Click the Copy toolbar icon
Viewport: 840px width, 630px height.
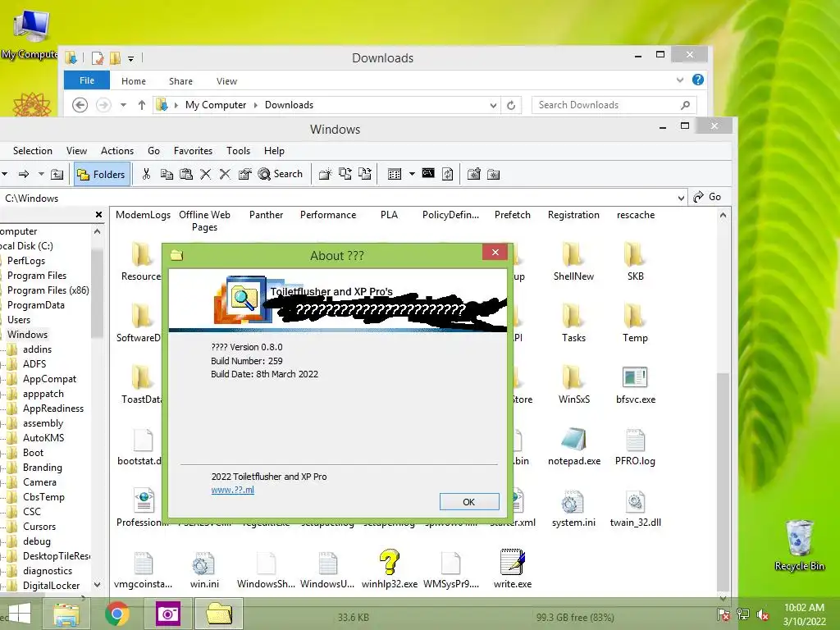[x=167, y=174]
